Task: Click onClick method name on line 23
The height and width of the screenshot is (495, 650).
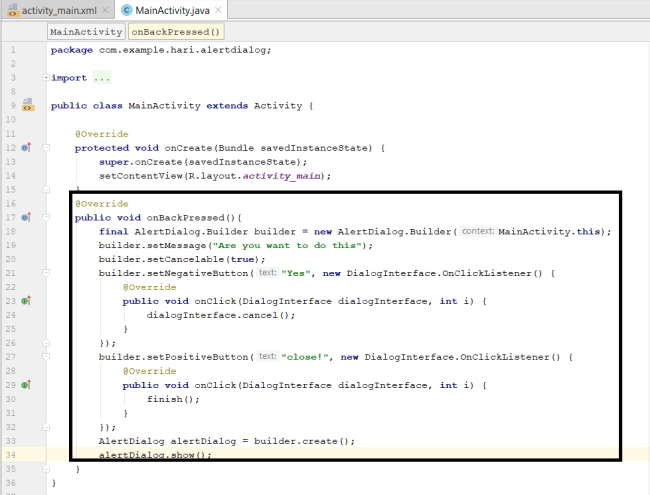Action: coord(215,301)
